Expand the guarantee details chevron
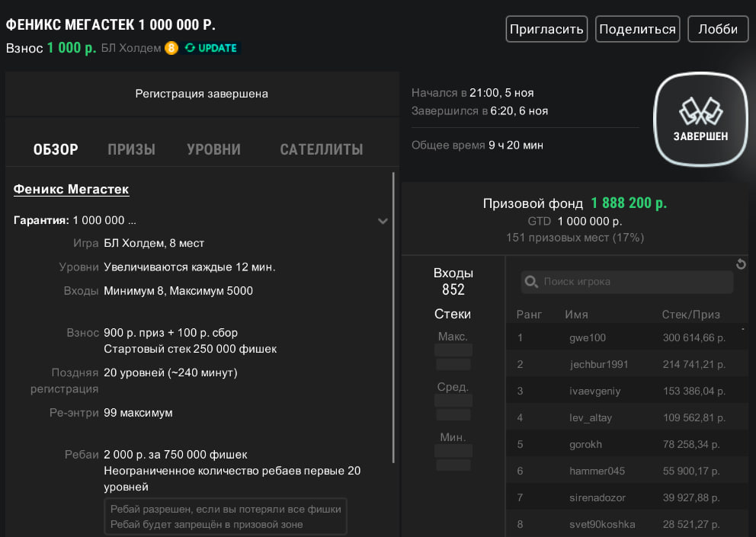This screenshot has height=537, width=756. coord(383,221)
